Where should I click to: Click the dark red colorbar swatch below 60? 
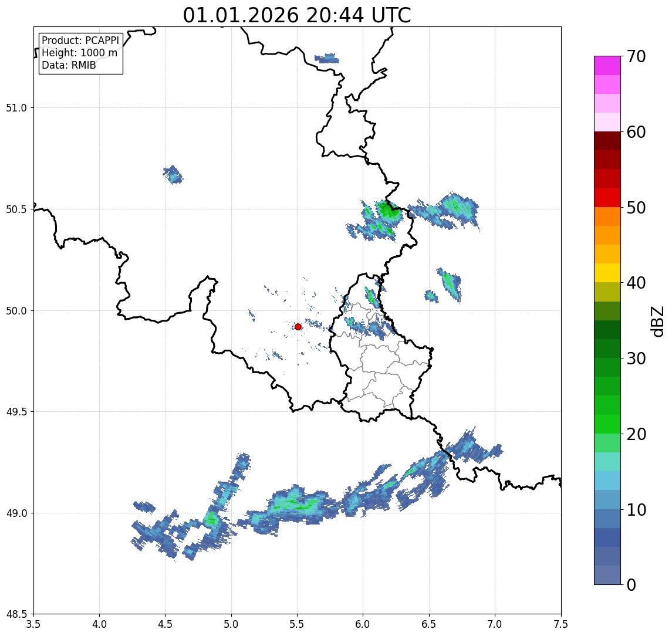click(x=607, y=141)
